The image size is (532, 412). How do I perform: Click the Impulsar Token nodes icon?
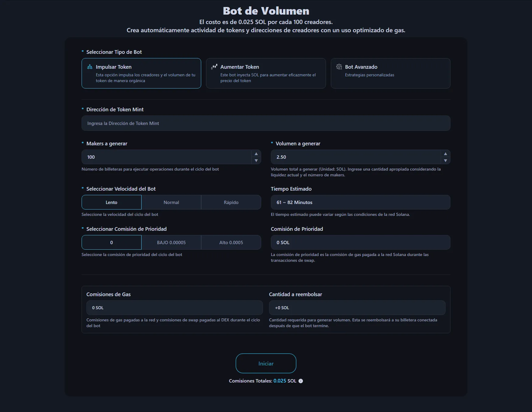click(x=90, y=67)
